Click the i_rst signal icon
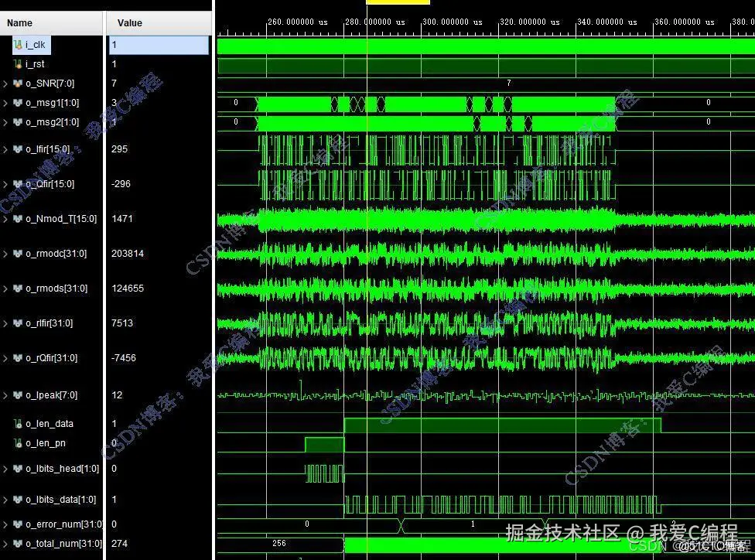Image resolution: width=755 pixels, height=560 pixels. point(18,64)
